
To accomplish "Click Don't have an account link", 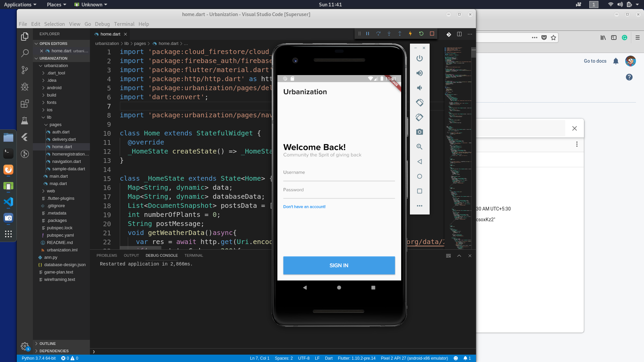I will click(x=304, y=207).
